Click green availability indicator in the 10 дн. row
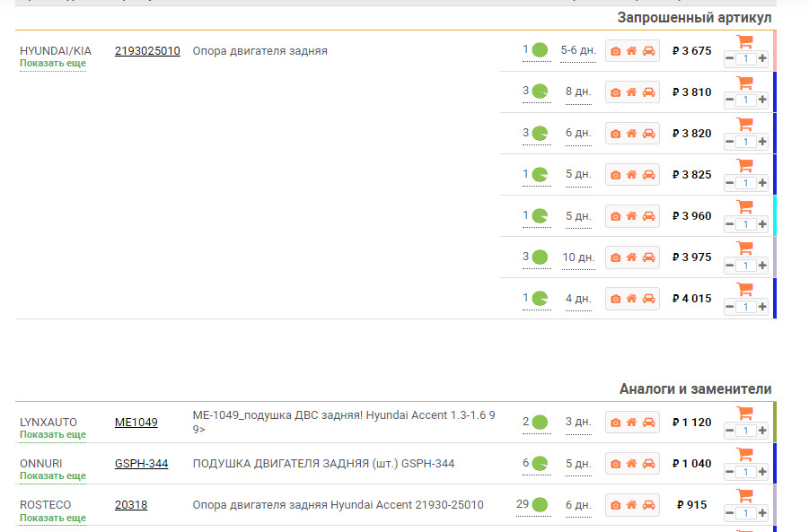809x532 pixels. (540, 257)
